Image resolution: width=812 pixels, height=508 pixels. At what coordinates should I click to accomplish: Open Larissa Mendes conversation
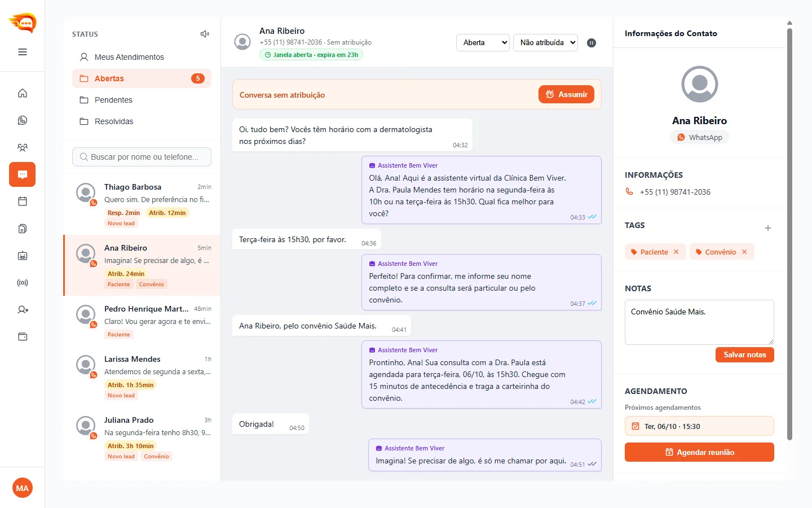click(142, 376)
